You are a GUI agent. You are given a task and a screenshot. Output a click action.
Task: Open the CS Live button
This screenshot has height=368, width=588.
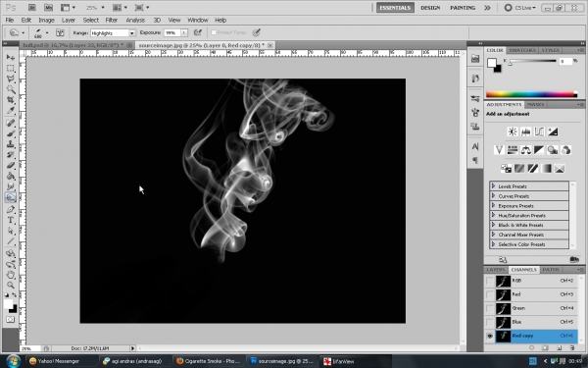click(520, 8)
